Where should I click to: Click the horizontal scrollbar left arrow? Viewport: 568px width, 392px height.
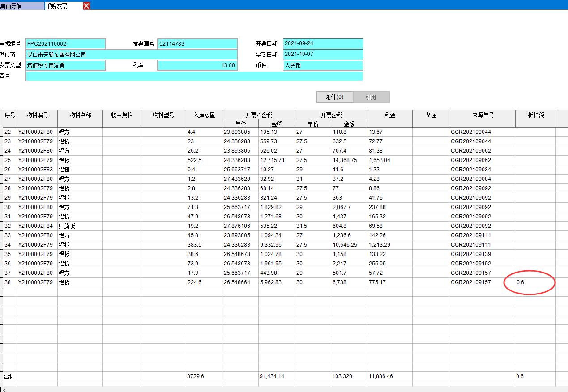(4, 390)
